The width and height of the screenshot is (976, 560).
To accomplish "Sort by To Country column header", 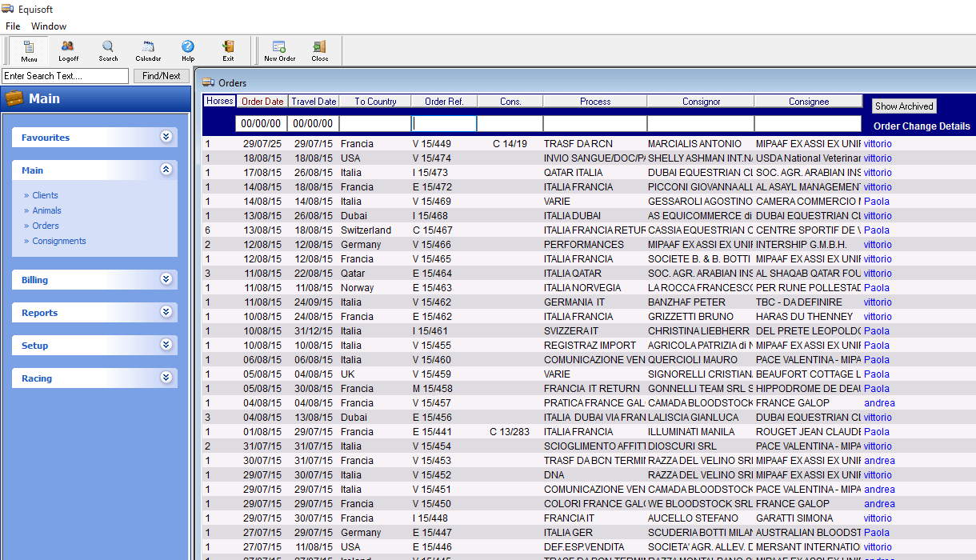I will click(x=375, y=102).
